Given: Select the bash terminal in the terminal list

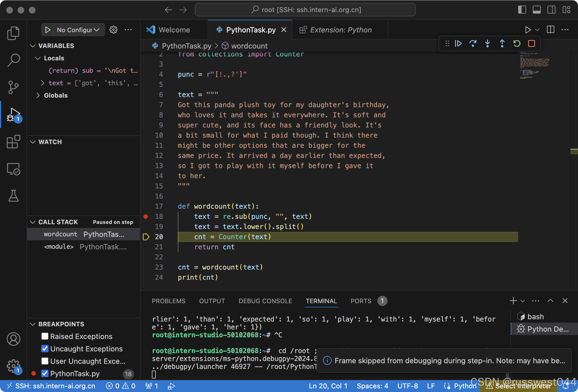Looking at the screenshot, I should tap(535, 316).
